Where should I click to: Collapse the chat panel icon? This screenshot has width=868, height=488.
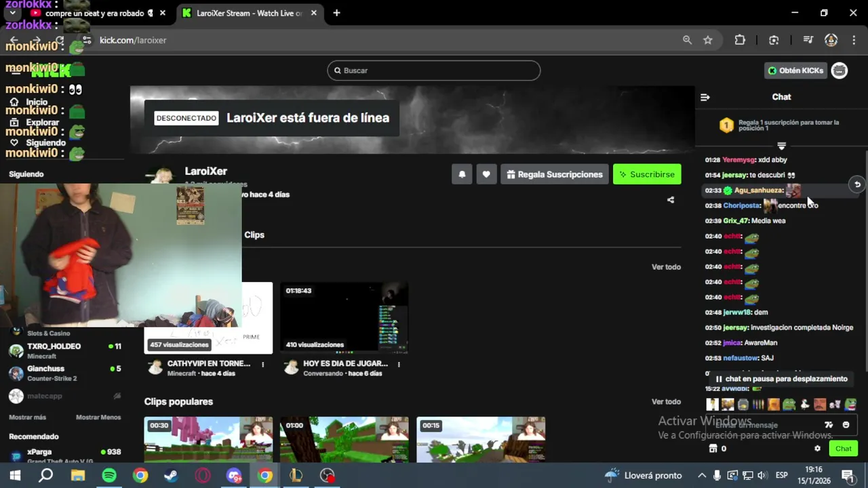coord(705,97)
